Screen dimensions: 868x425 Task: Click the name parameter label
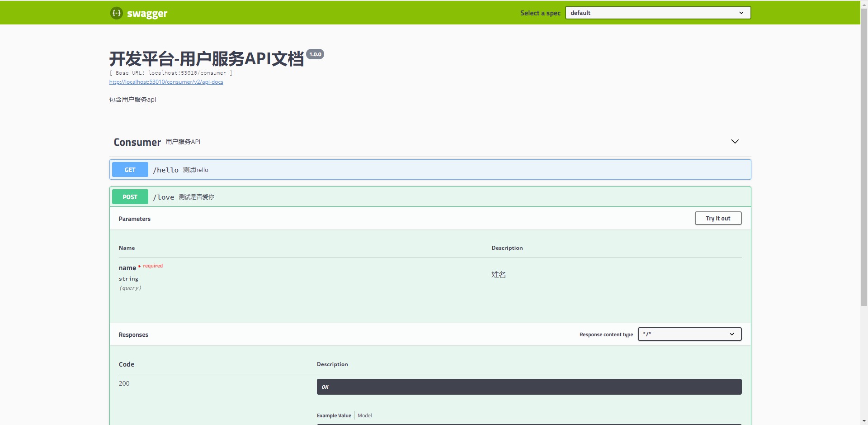pos(127,268)
